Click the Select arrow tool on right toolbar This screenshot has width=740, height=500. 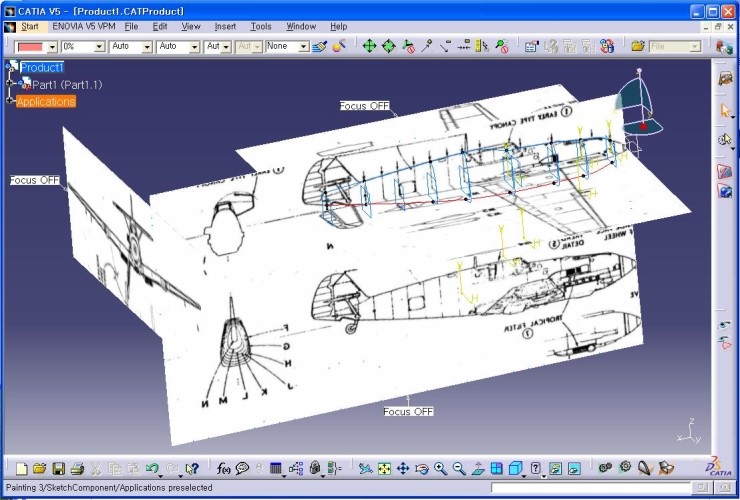point(726,111)
